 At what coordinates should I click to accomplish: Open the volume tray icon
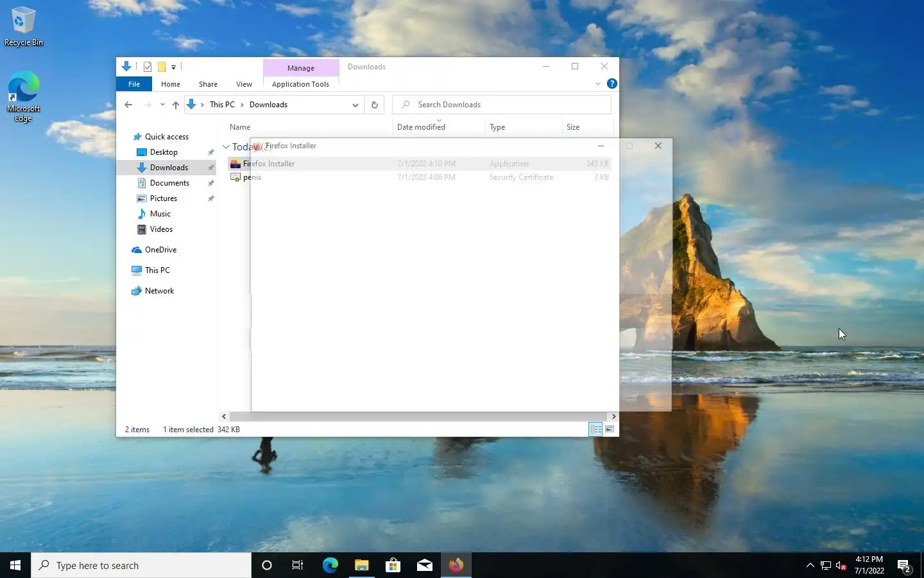pyautogui.click(x=841, y=565)
